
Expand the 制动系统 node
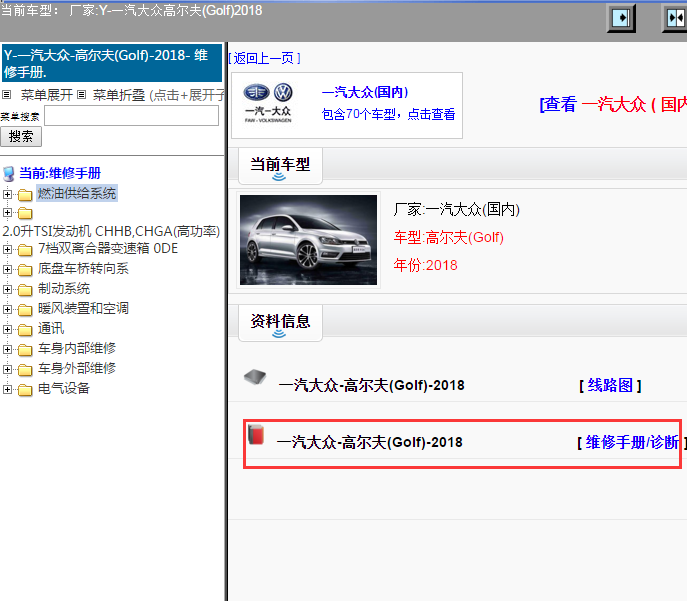point(7,289)
